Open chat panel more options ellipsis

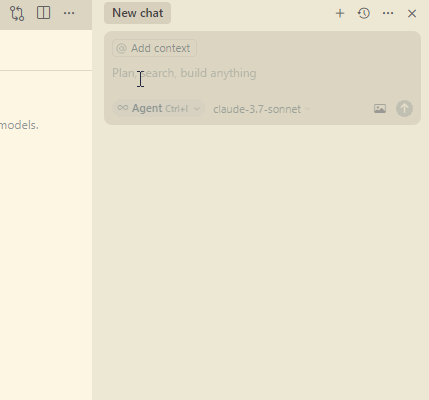388,13
